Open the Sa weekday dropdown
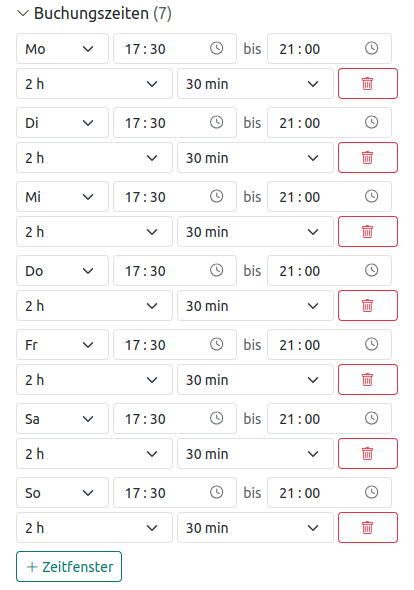 click(62, 418)
